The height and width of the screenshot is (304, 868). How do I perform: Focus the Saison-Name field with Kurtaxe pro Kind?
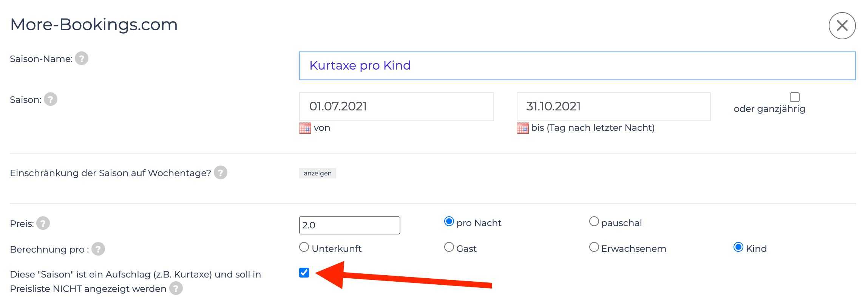pos(577,66)
